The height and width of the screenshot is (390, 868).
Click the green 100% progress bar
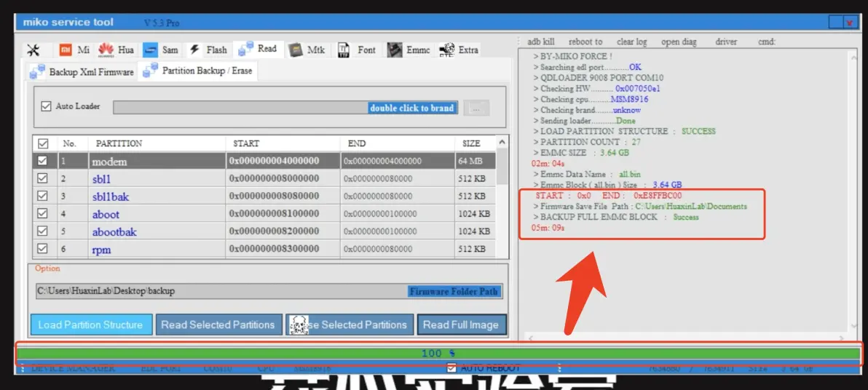click(x=438, y=354)
